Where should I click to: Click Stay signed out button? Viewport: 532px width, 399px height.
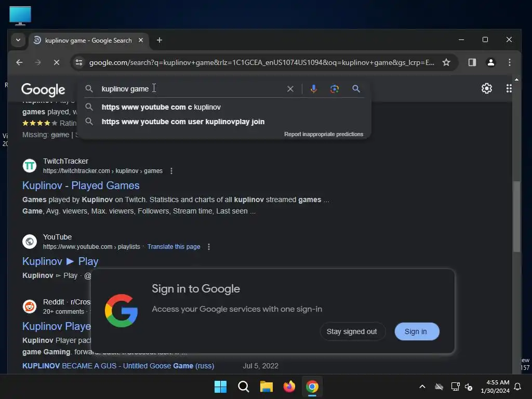click(352, 331)
